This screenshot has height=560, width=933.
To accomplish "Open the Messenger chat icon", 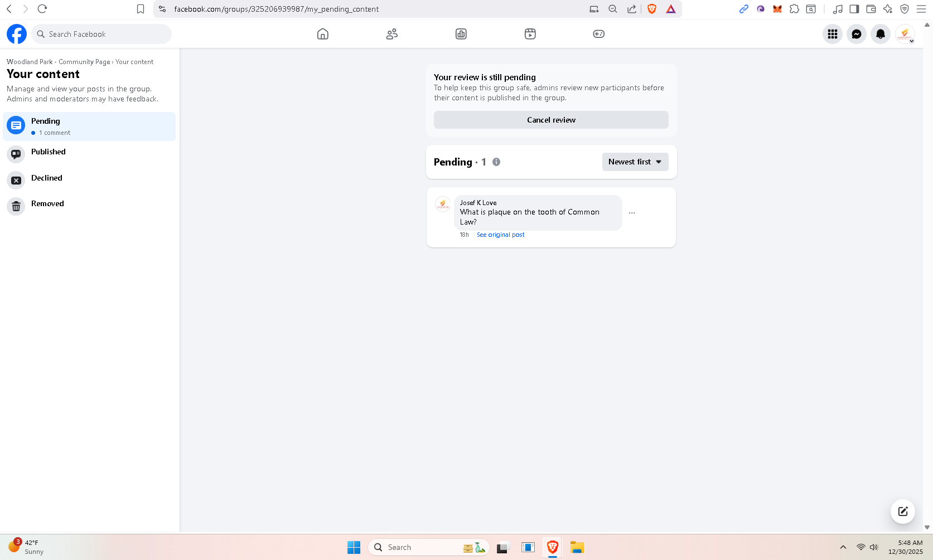I will 856,34.
